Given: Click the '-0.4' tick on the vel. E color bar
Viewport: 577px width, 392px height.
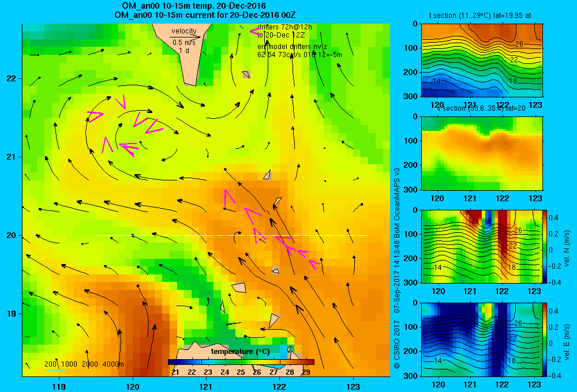Looking at the screenshot, I should click(x=553, y=375).
